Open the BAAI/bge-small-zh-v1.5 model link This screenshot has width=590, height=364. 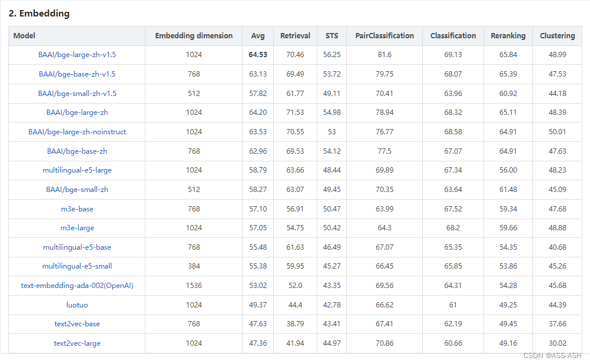click(x=77, y=93)
